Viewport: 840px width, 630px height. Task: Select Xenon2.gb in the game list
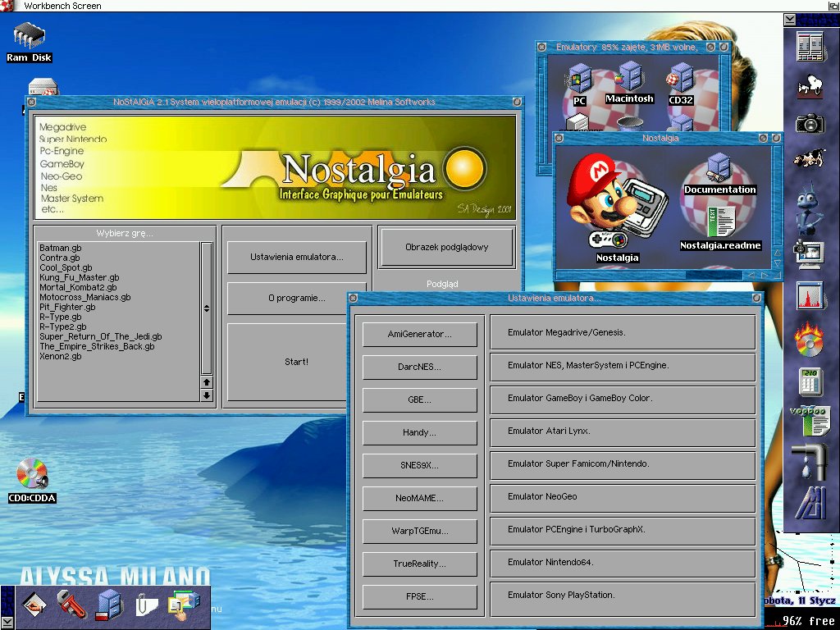click(118, 356)
